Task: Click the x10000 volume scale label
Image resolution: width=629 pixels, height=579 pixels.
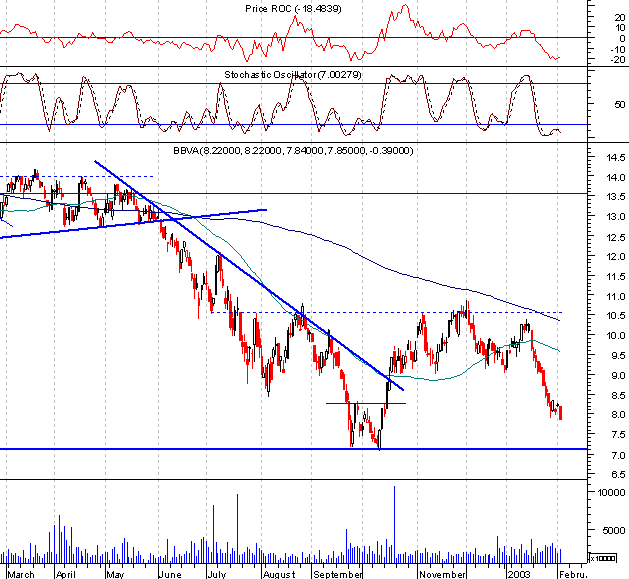Action: [603, 558]
